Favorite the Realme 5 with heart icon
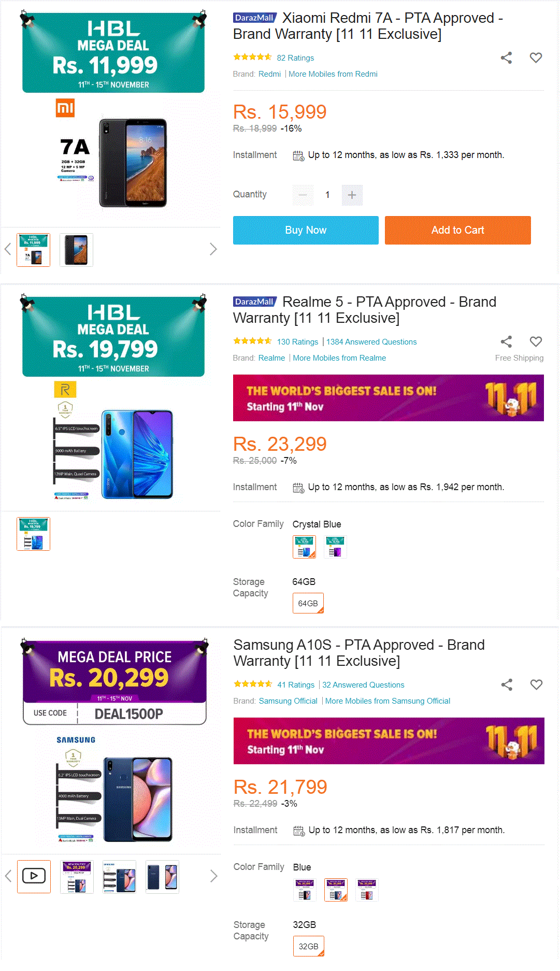The image size is (560, 971). click(x=536, y=341)
